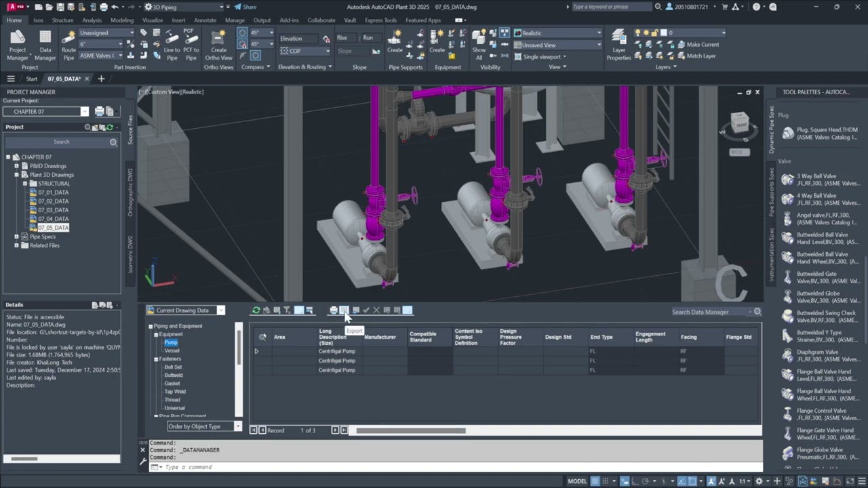Click the search icon in Project Manager

point(113,142)
